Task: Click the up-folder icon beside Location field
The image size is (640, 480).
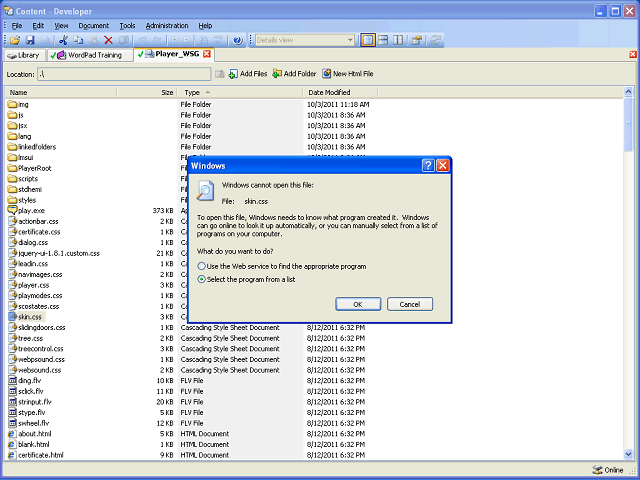Action: point(220,74)
